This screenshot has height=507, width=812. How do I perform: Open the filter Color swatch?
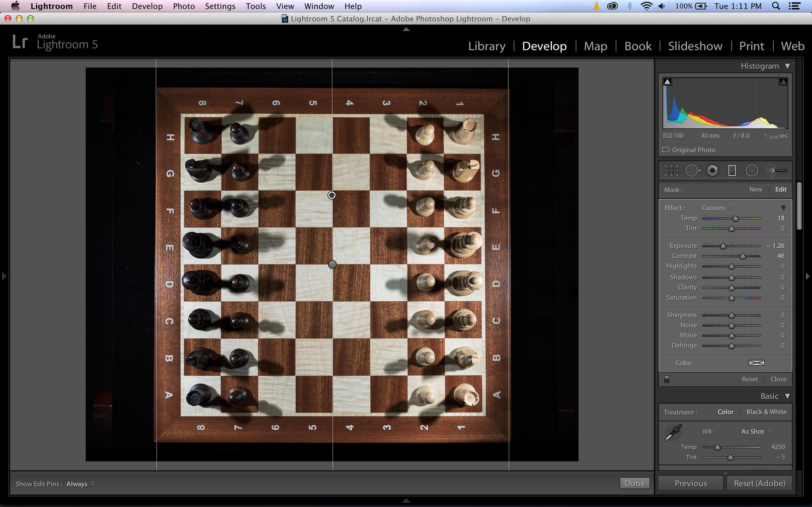point(756,363)
